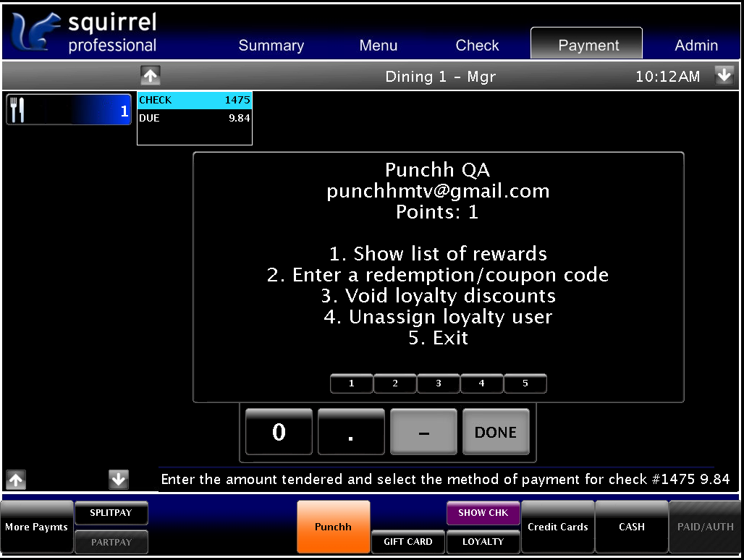Click the purple SHOW CHK button
This screenshot has width=744, height=560.
coord(483,512)
